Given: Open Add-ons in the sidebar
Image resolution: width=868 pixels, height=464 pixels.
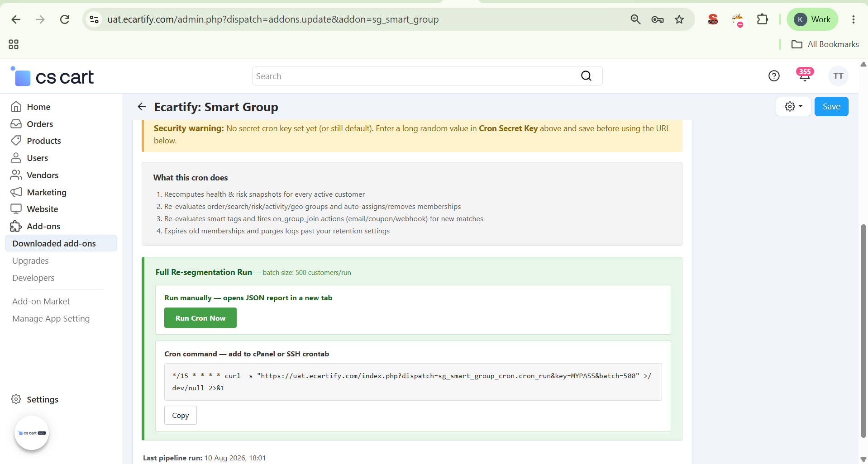Looking at the screenshot, I should [43, 226].
